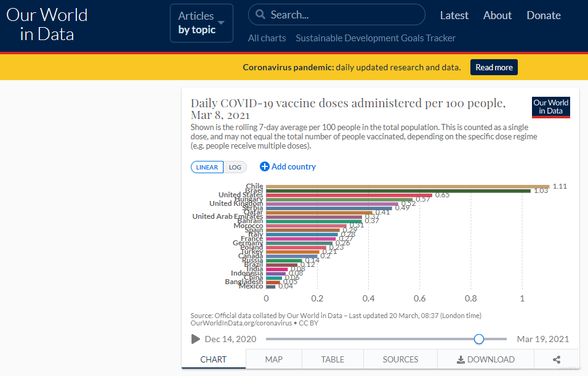Click the timeline slider handle
Screen dimensions: 588x376
click(x=479, y=339)
